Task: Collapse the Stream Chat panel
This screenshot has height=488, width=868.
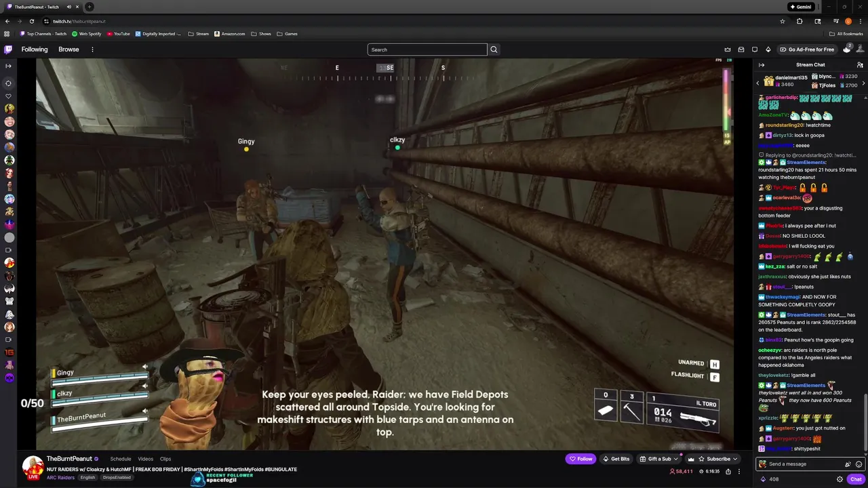Action: tap(762, 65)
